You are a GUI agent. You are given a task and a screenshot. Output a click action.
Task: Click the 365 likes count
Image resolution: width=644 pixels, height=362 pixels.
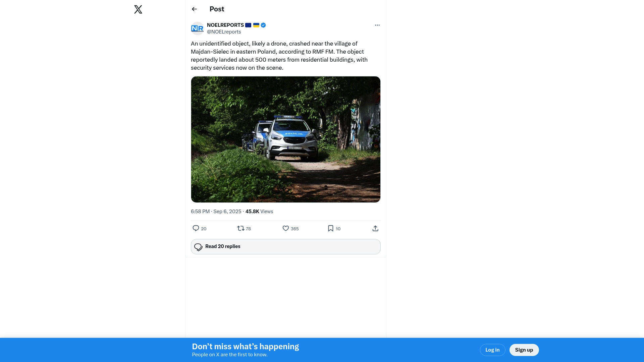[294, 229]
